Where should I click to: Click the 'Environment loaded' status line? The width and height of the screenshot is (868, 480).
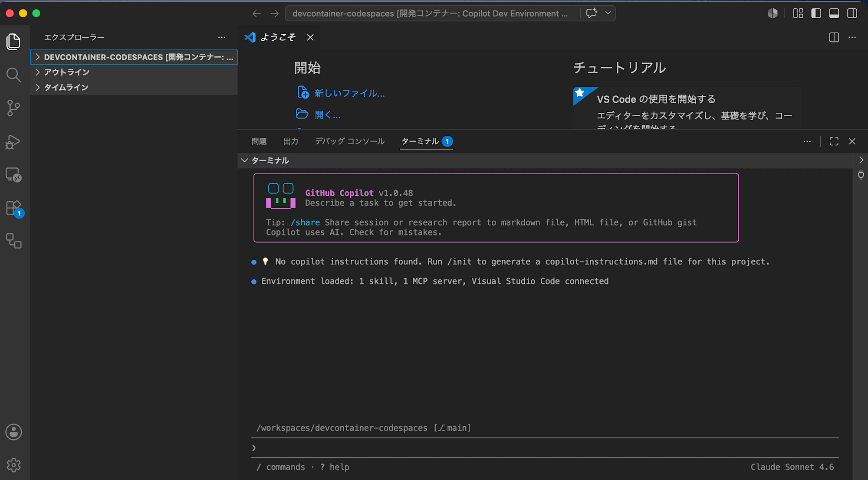pos(435,281)
